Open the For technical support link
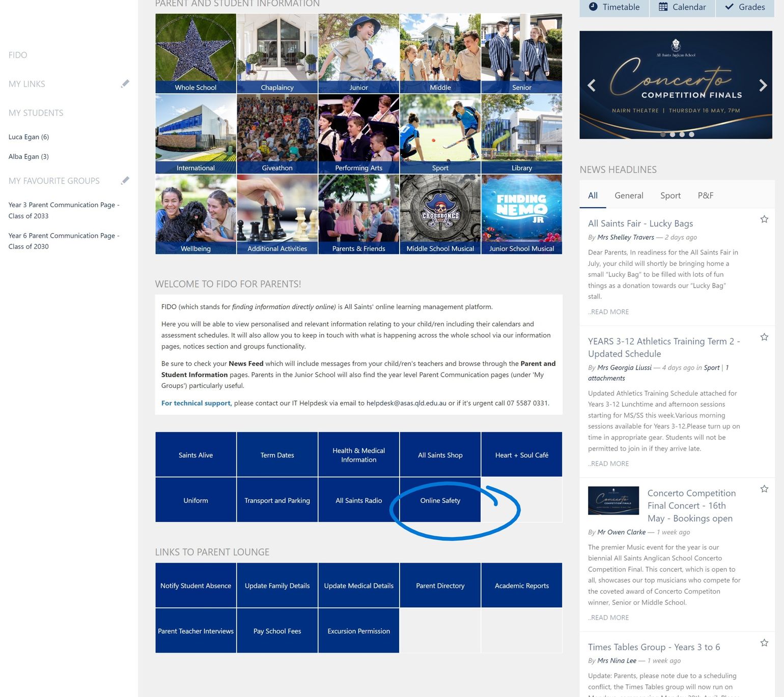The width and height of the screenshot is (784, 697). point(196,403)
